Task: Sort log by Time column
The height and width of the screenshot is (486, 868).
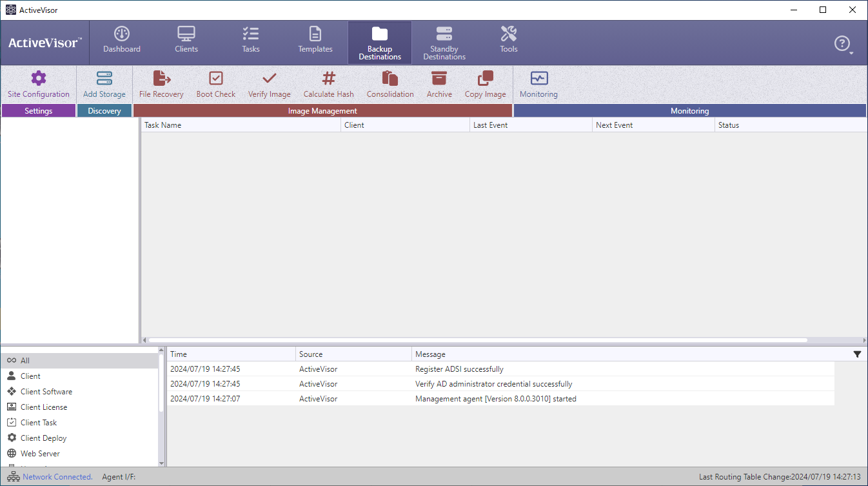Action: pyautogui.click(x=232, y=354)
